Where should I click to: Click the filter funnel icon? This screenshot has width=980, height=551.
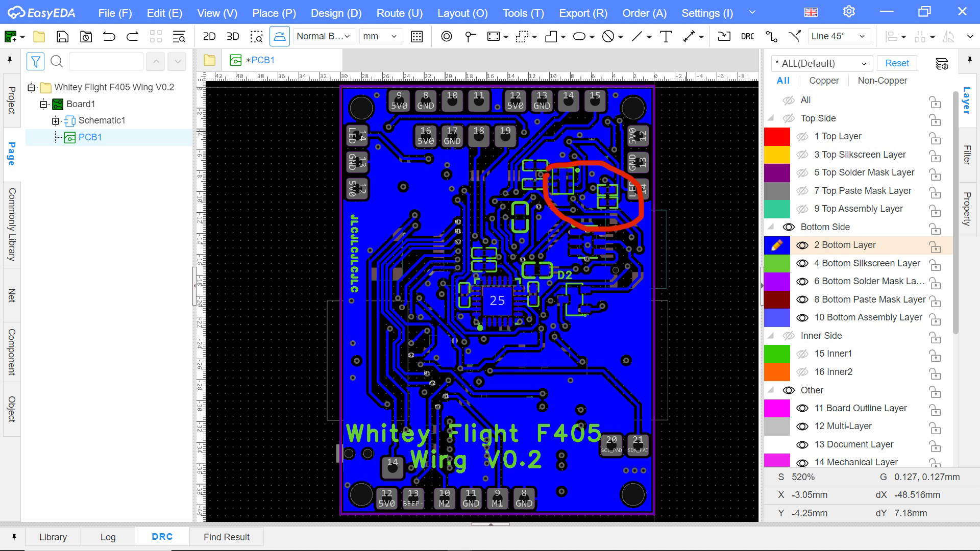coord(35,62)
